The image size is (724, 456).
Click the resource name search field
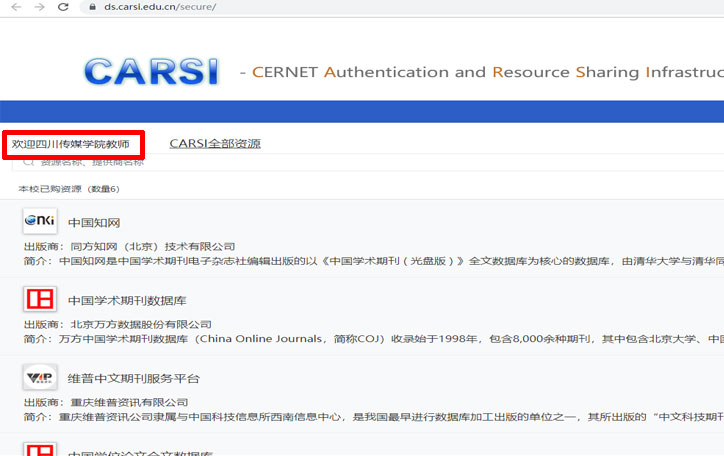click(x=200, y=162)
